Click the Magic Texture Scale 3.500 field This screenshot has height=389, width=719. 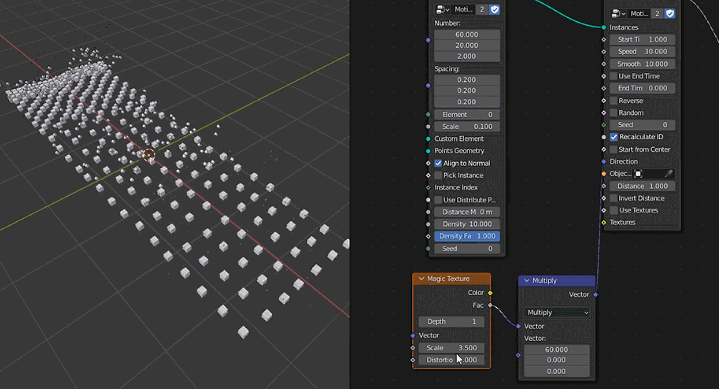click(x=451, y=348)
